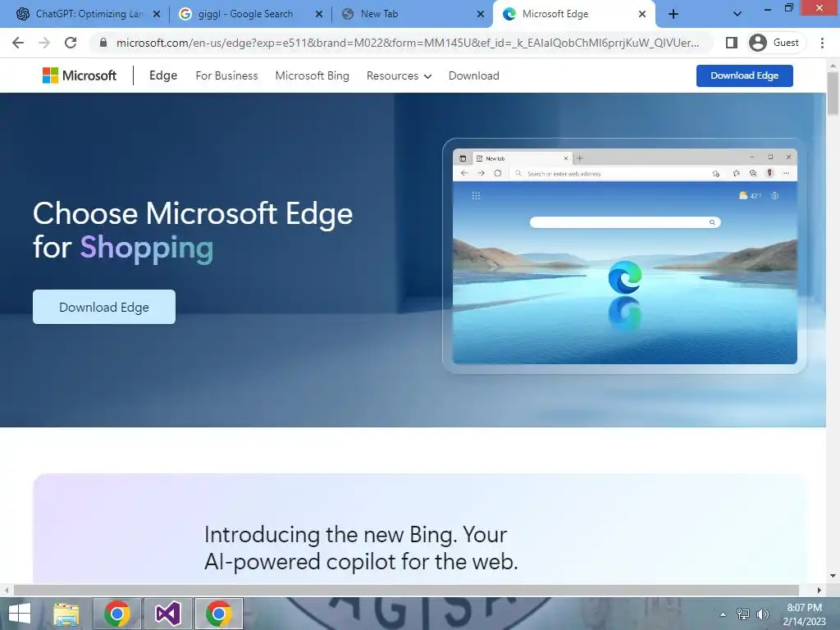
Task: Open the first Chrome taskbar icon
Action: pos(117,614)
